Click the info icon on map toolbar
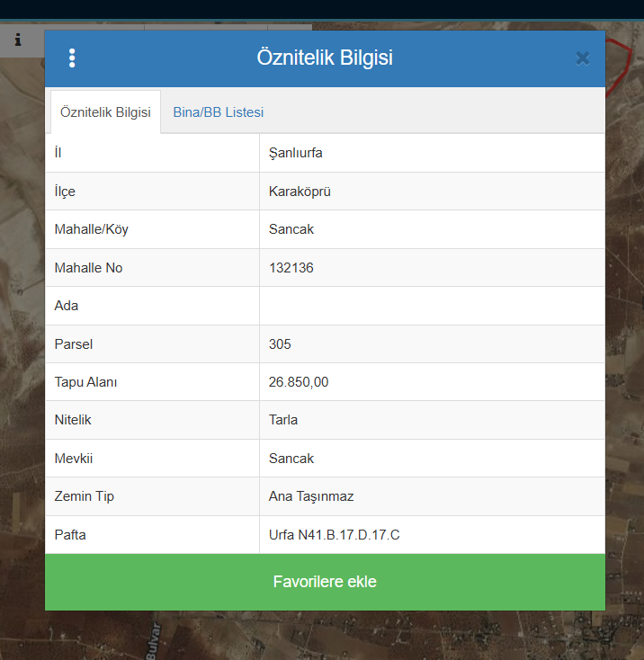Image resolution: width=644 pixels, height=660 pixels. 18,40
